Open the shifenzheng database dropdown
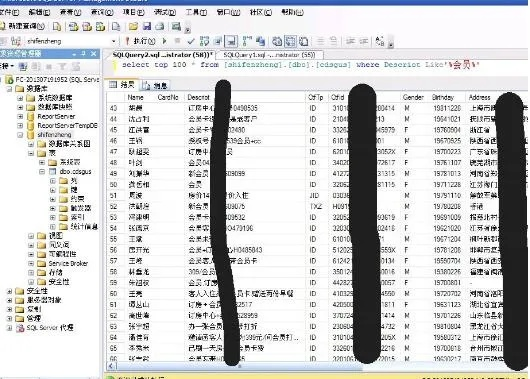This screenshot has width=530, height=379. (113, 41)
